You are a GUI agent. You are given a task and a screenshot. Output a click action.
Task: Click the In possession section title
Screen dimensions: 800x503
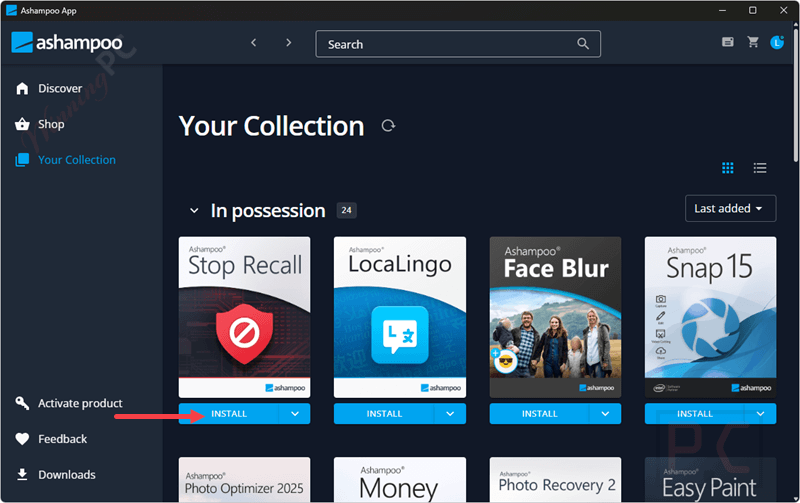point(268,211)
